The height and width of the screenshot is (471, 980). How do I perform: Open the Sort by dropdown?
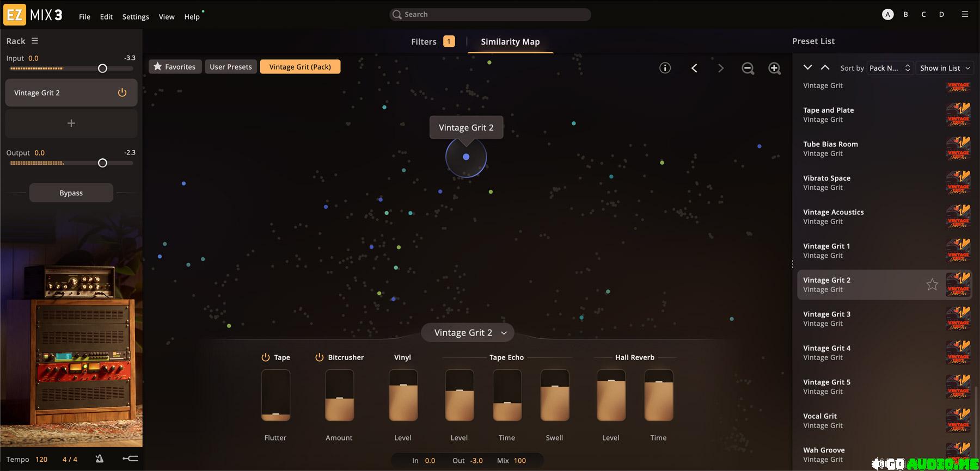point(890,68)
